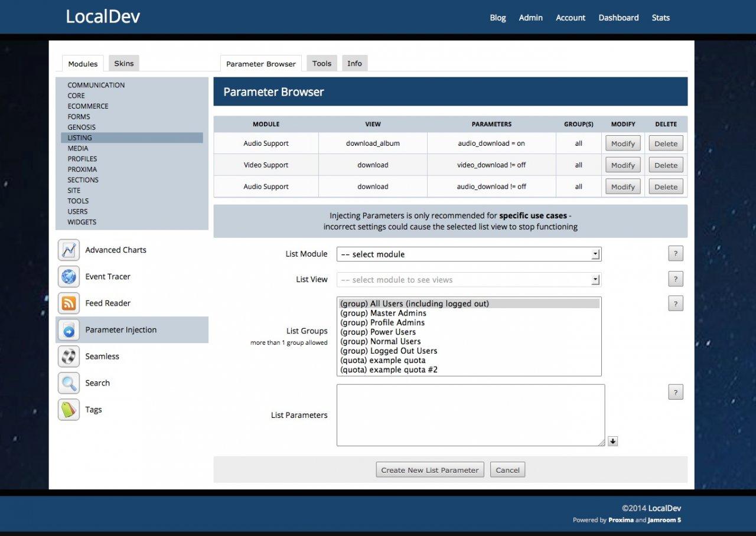Open the Info tab
Screen dimensions: 756x536
(354, 64)
